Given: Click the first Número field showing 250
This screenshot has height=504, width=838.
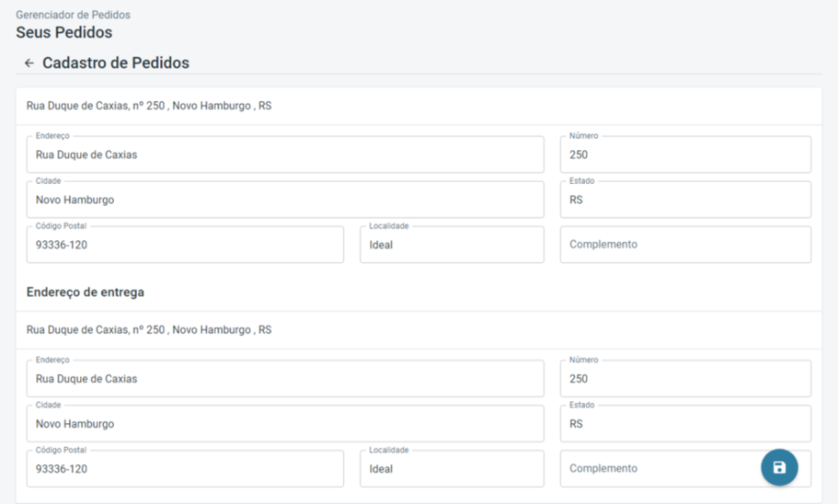Looking at the screenshot, I should coord(685,155).
